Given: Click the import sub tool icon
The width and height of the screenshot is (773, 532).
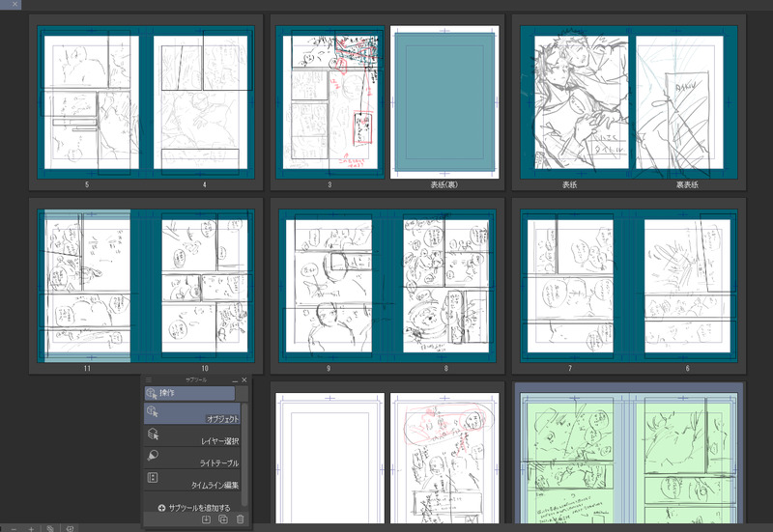Looking at the screenshot, I should click(x=207, y=519).
